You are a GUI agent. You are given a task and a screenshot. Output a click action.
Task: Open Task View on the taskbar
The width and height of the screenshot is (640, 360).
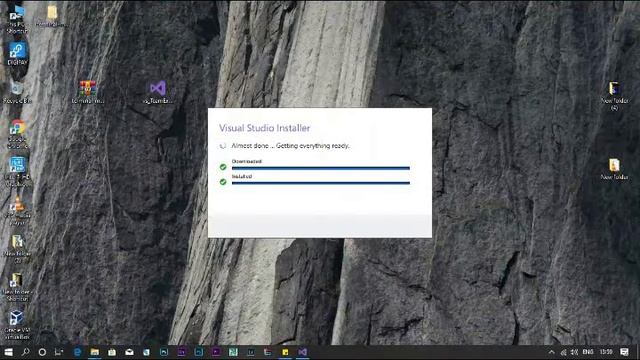(x=59, y=352)
